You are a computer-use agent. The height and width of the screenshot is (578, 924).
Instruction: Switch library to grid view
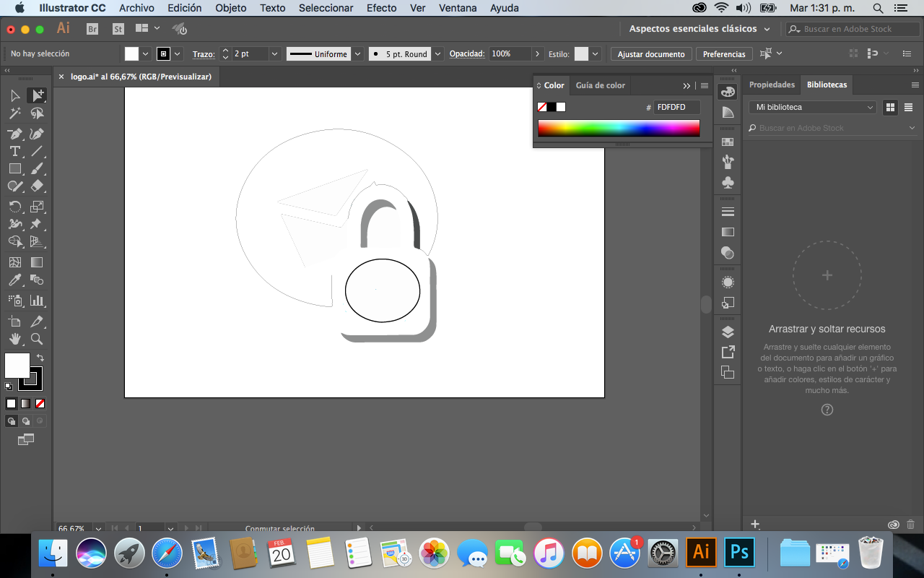pos(890,107)
